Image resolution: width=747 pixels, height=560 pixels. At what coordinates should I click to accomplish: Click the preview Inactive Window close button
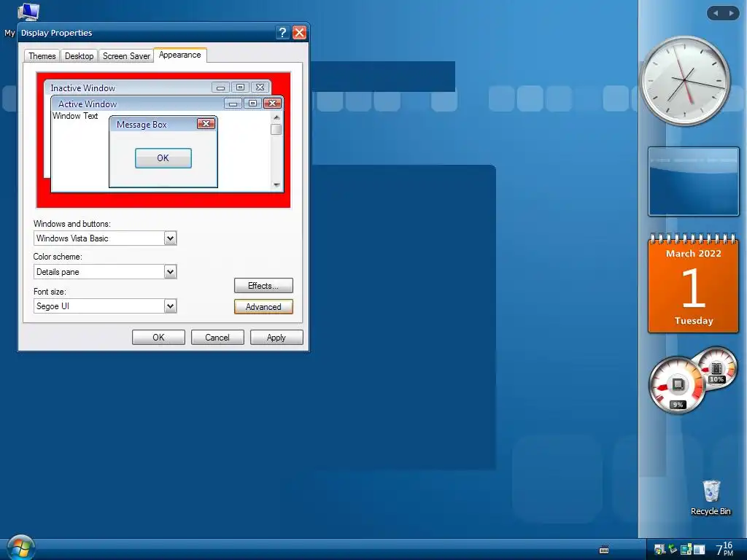coord(260,87)
